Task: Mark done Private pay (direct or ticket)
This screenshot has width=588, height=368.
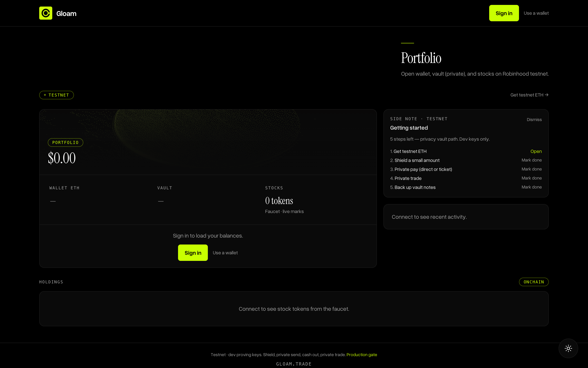Action: 531,169
